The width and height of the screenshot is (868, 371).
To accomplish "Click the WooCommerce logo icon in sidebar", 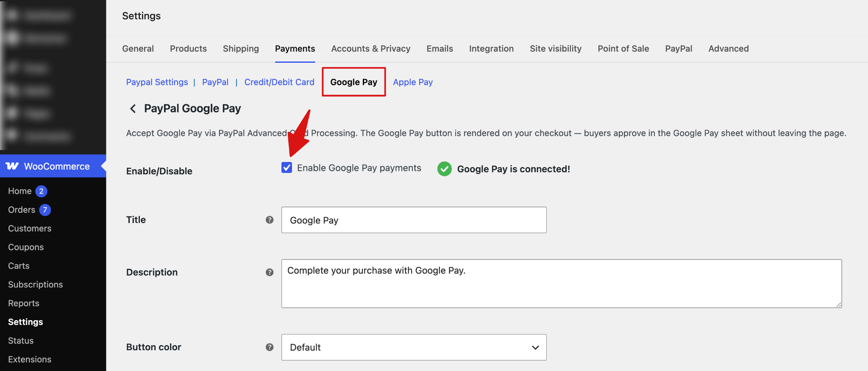I will pyautogui.click(x=12, y=166).
